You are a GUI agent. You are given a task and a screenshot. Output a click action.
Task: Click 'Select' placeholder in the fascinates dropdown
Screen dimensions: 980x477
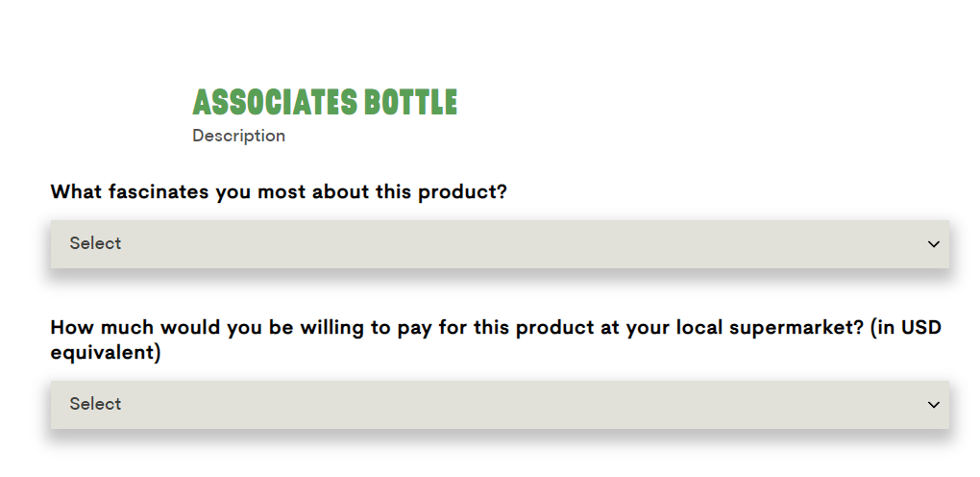95,243
